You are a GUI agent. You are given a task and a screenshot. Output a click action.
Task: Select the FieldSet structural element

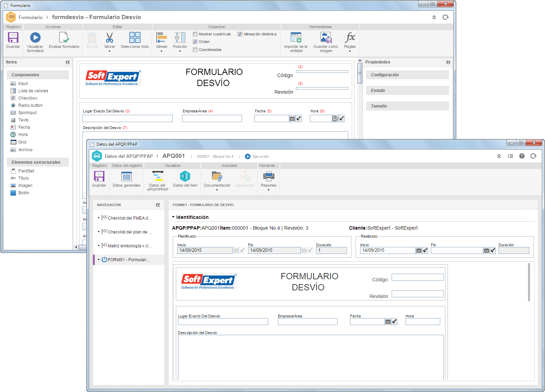[x=23, y=171]
